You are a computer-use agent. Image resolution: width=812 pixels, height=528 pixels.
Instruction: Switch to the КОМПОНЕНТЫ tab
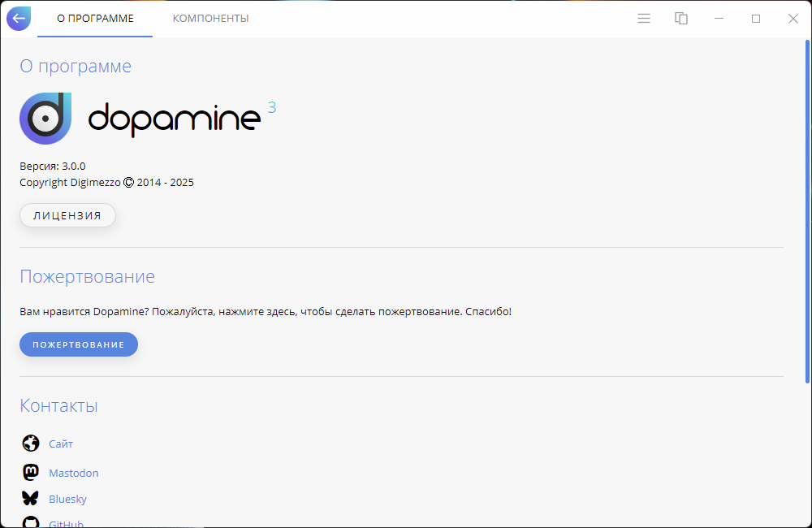(x=211, y=19)
